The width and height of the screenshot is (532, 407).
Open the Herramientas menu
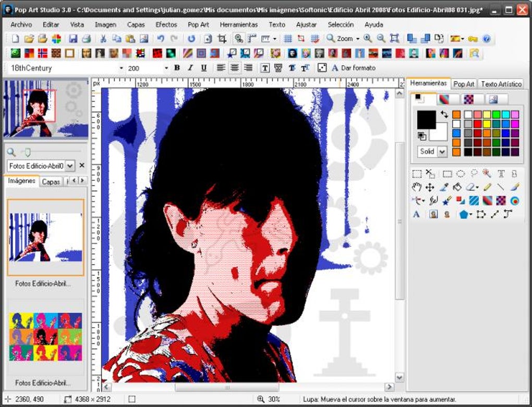[x=239, y=24]
